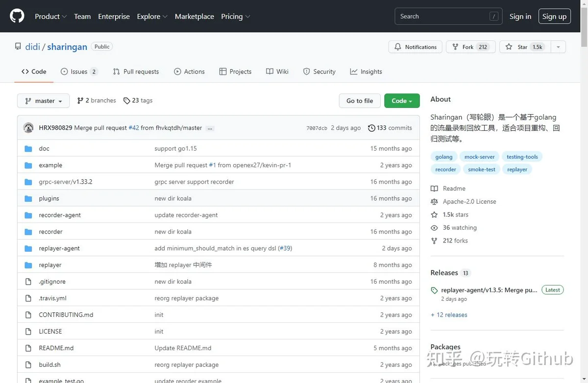Viewport: 588px width, 383px height.
Task: Click the branches icon beside 2 branches
Action: [x=80, y=100]
